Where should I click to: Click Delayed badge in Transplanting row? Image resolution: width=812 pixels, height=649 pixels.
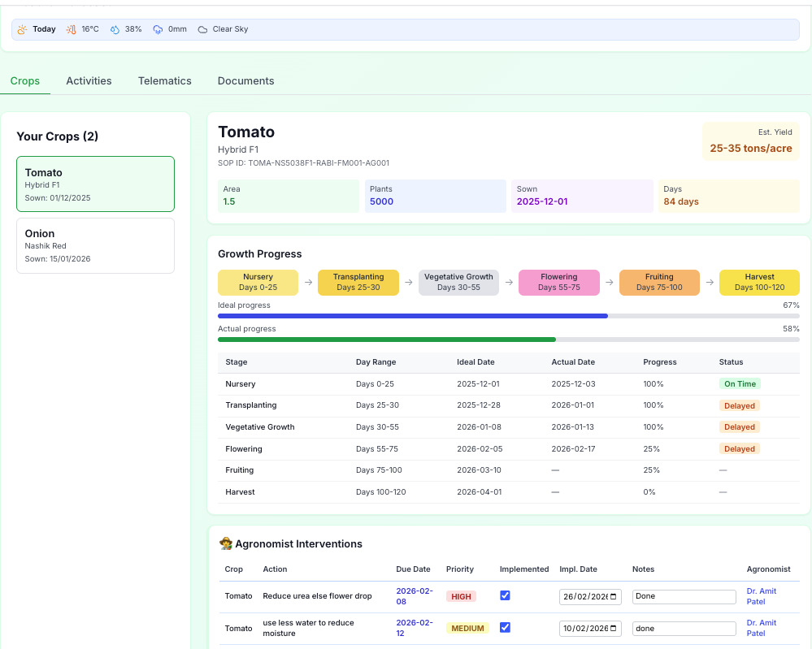(x=740, y=406)
